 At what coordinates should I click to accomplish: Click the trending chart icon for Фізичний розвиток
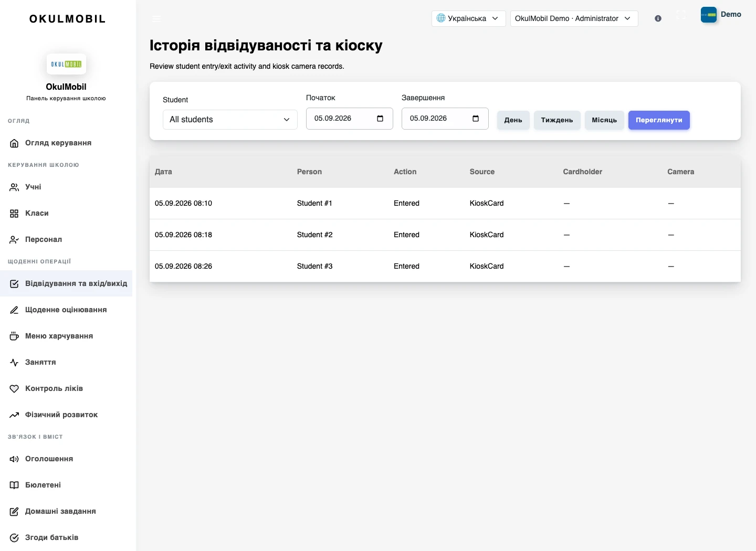(14, 415)
